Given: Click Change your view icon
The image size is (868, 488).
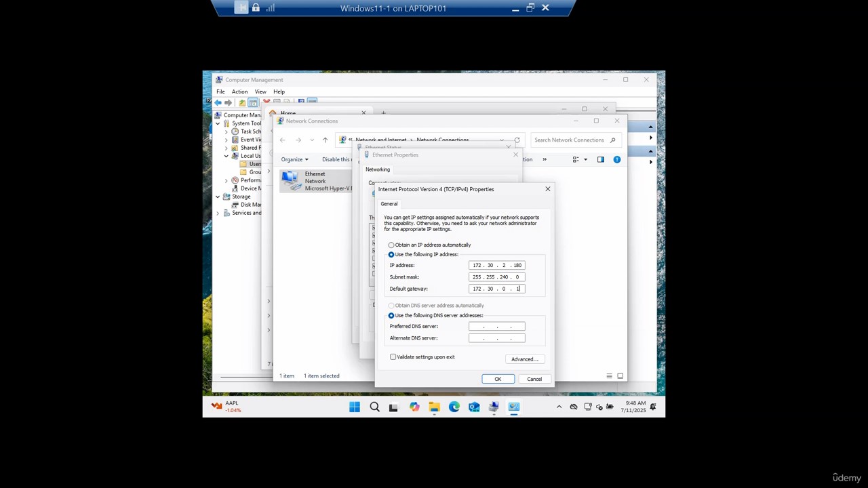Looking at the screenshot, I should coord(576,159).
